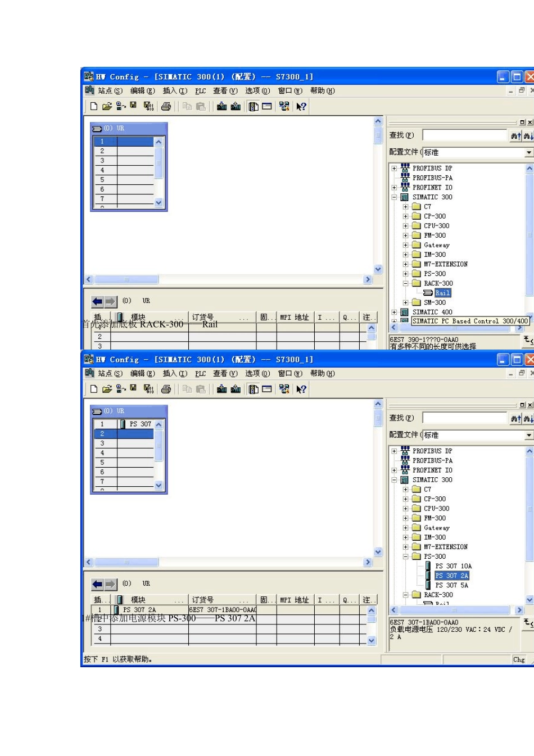Click Download to Module icon in lower window
The width and height of the screenshot is (534, 756).
click(222, 389)
